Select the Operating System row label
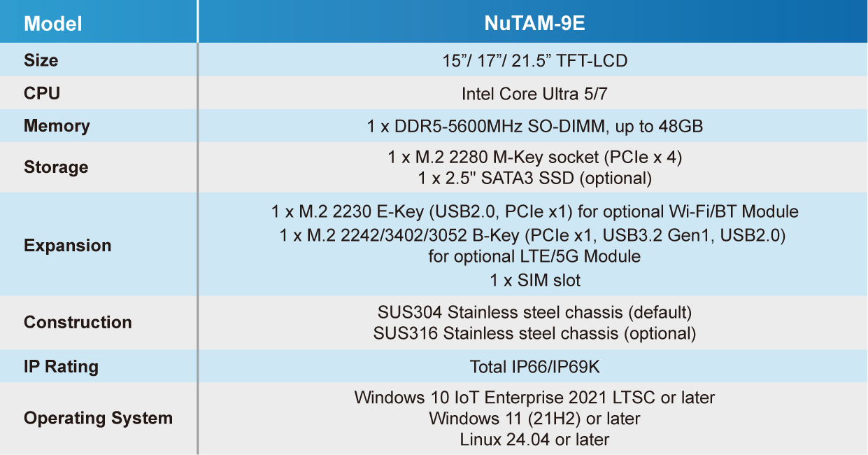 [98, 419]
